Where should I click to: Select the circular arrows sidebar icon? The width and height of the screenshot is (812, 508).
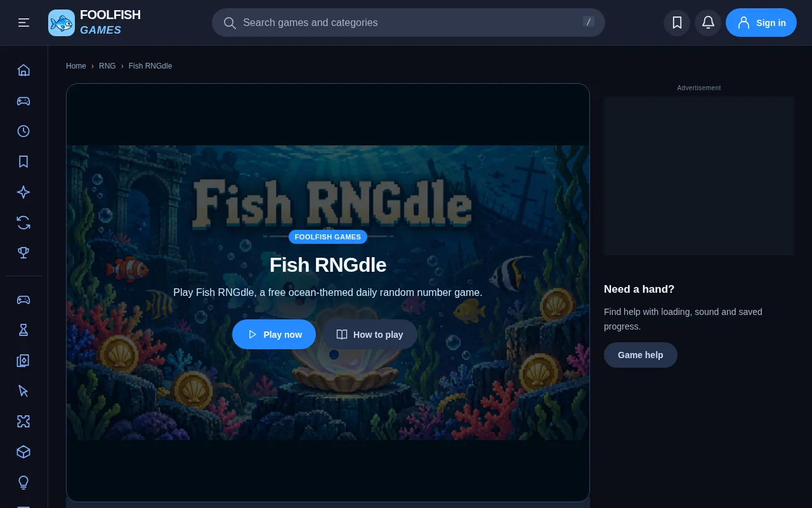(x=23, y=222)
